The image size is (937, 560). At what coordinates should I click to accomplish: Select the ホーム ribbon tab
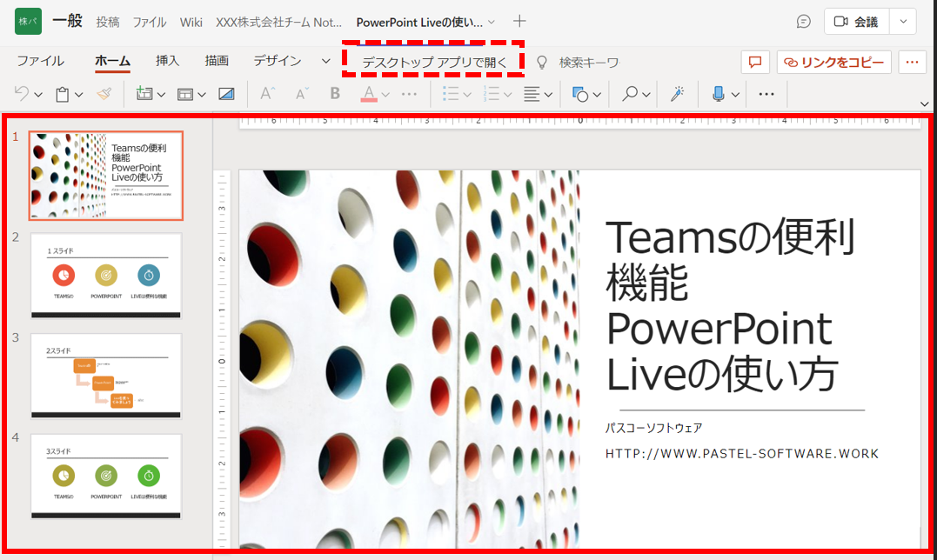(x=112, y=61)
